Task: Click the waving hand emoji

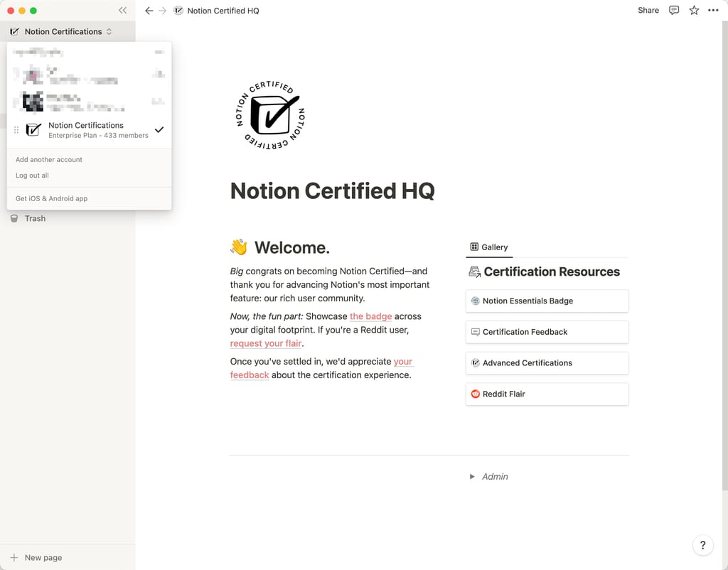Action: pyautogui.click(x=239, y=247)
